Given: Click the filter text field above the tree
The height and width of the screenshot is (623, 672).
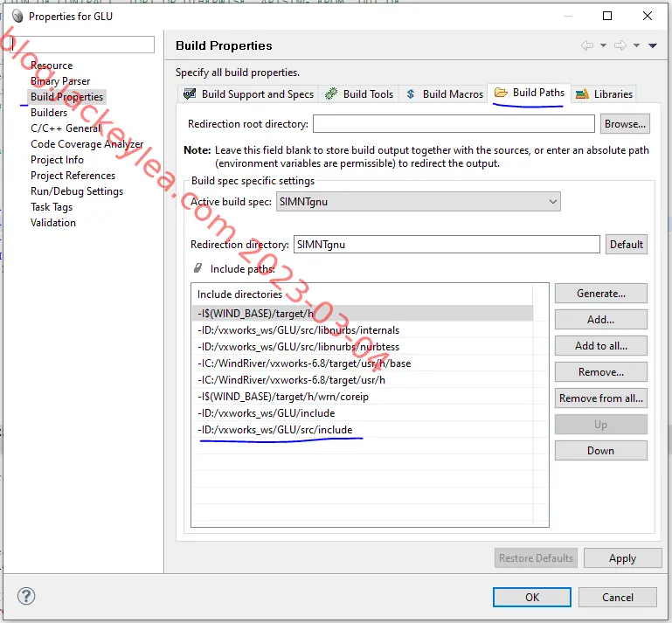Looking at the screenshot, I should [x=82, y=45].
